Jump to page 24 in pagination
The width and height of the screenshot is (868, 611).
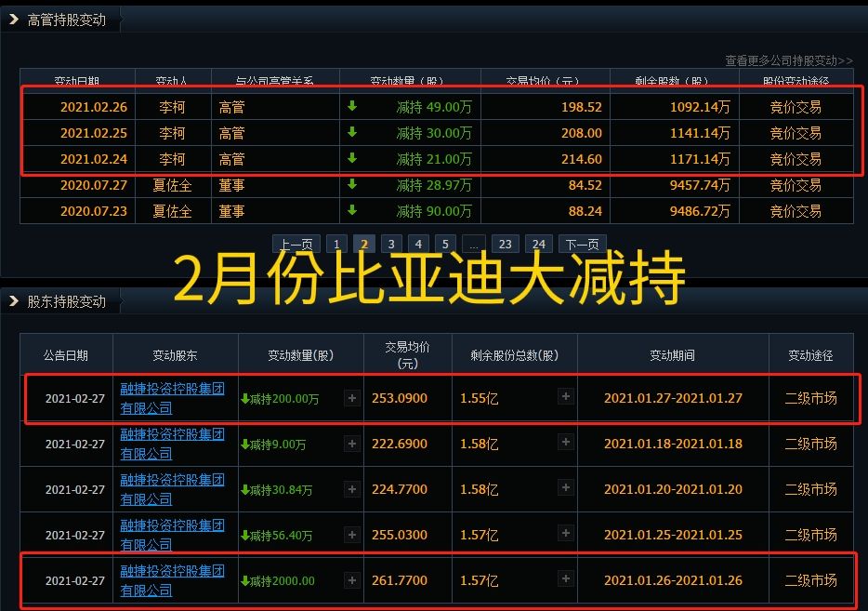(538, 244)
